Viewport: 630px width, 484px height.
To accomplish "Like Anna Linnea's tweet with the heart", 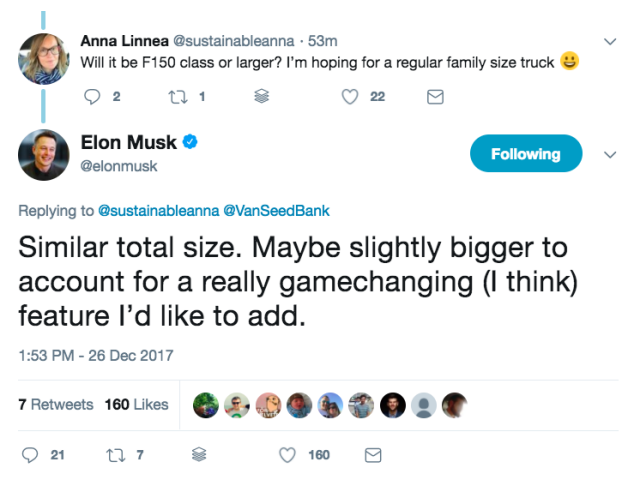I will tap(350, 97).
